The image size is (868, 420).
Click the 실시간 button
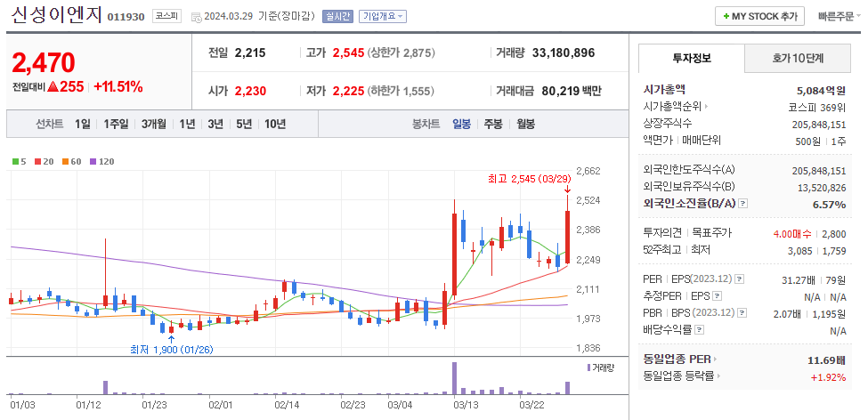[337, 16]
